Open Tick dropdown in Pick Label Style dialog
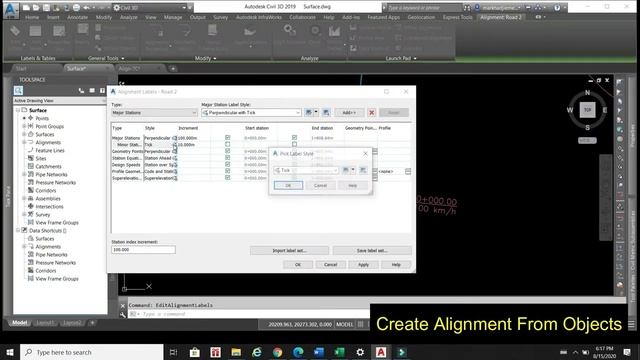 (306, 170)
